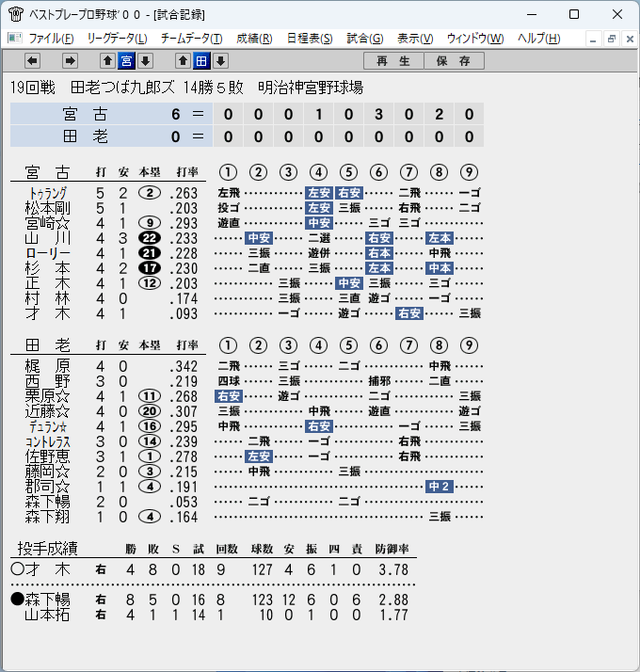This screenshot has width=640, height=672.
Task: Open the チームデータ(T) menu
Action: (192, 39)
